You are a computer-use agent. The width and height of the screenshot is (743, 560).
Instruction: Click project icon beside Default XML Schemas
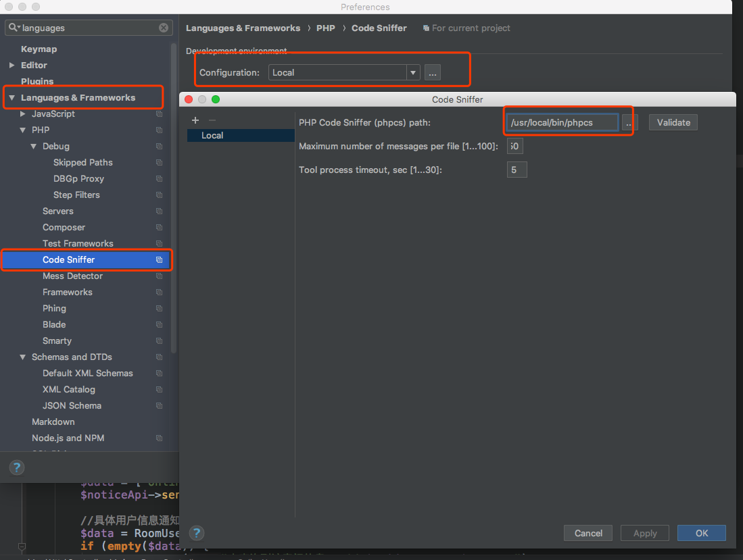160,374
